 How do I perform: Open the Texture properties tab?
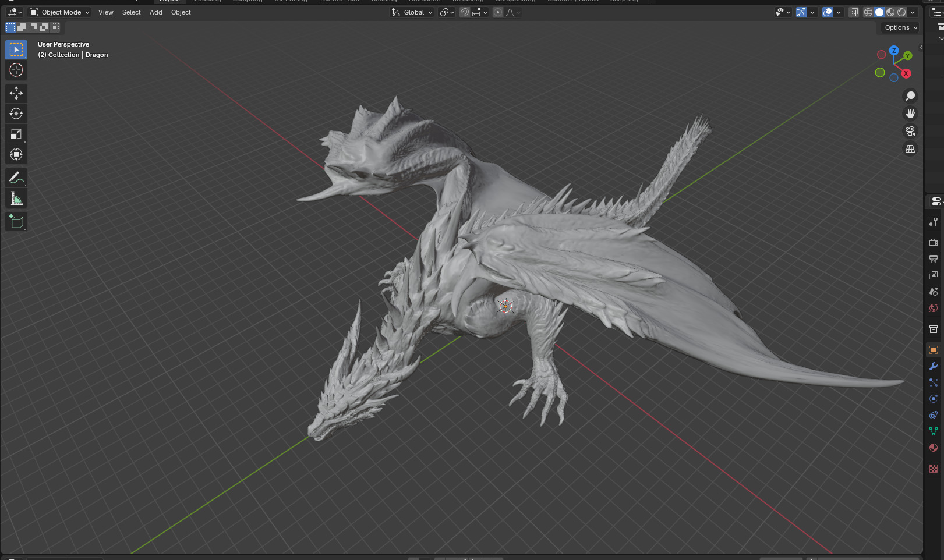[934, 469]
